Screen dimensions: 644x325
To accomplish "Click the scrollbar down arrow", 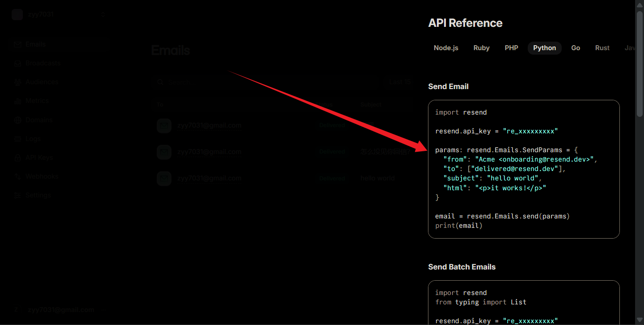I will [x=640, y=321].
